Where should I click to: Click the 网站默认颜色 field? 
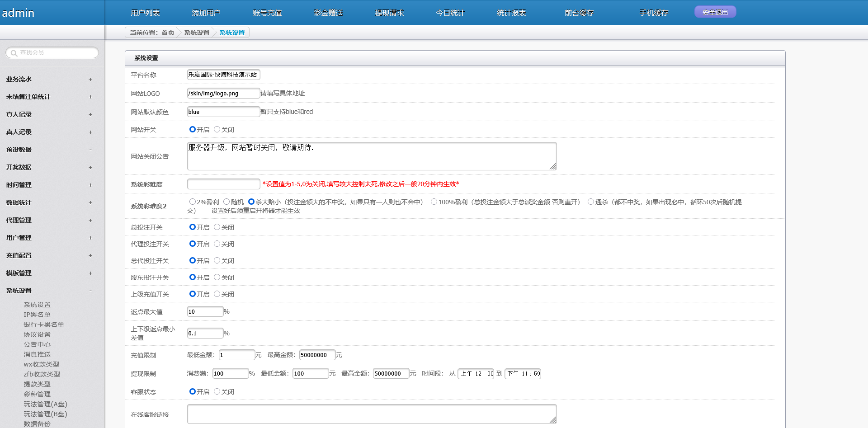224,112
